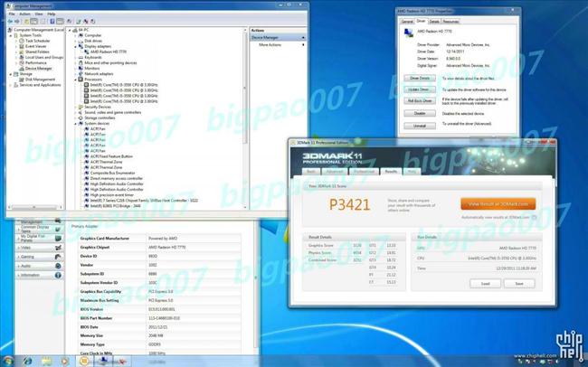Click the Video section icon in Catalyst sidebar
This screenshot has width=588, height=367.
tap(58, 248)
